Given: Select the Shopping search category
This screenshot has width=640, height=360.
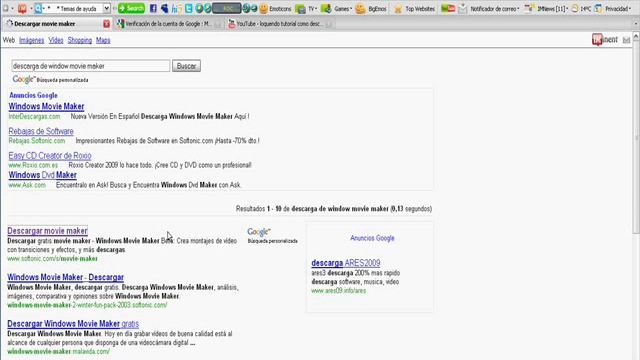Looking at the screenshot, I should [80, 40].
